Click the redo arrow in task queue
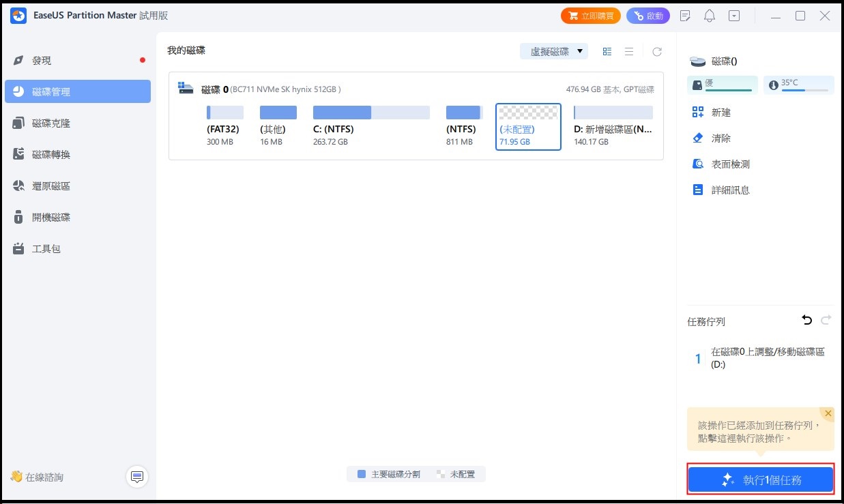Image resolution: width=844 pixels, height=504 pixels. (x=826, y=321)
